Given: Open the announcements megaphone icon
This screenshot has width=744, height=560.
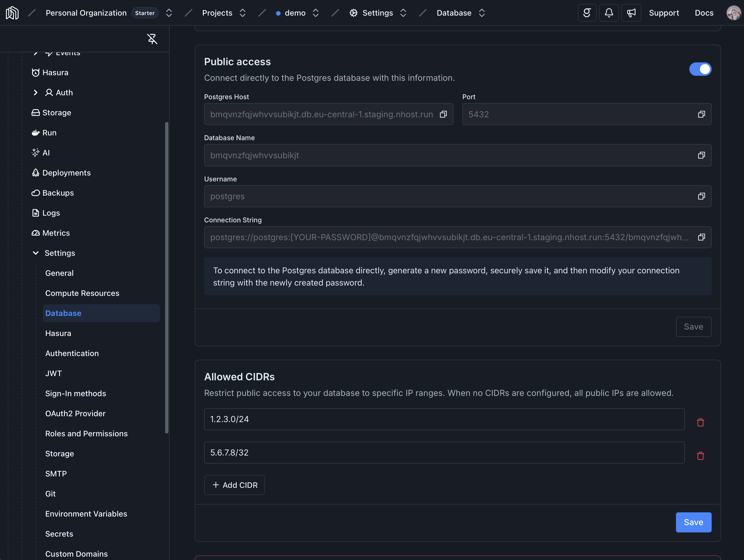Looking at the screenshot, I should (631, 13).
